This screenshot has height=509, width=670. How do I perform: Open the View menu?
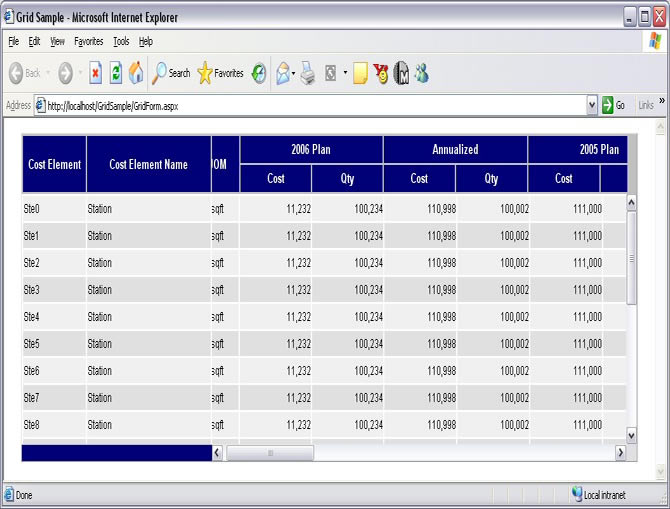pyautogui.click(x=57, y=41)
